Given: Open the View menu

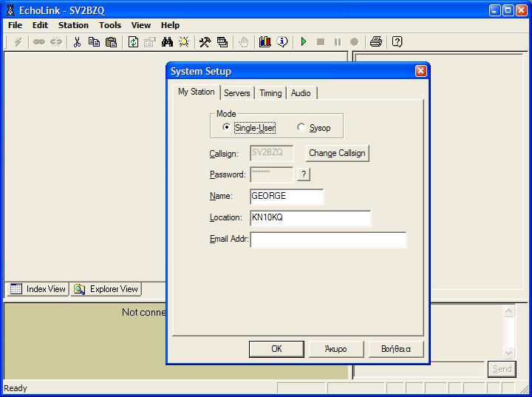Looking at the screenshot, I should tap(141, 25).
